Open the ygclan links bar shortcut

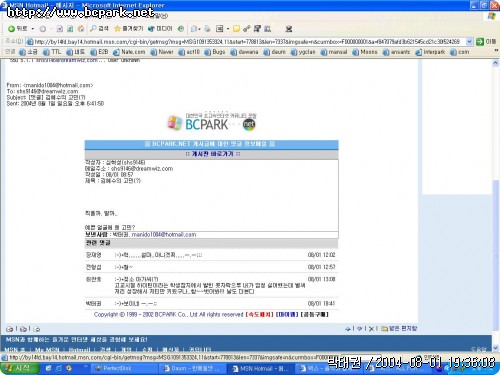click(x=303, y=52)
